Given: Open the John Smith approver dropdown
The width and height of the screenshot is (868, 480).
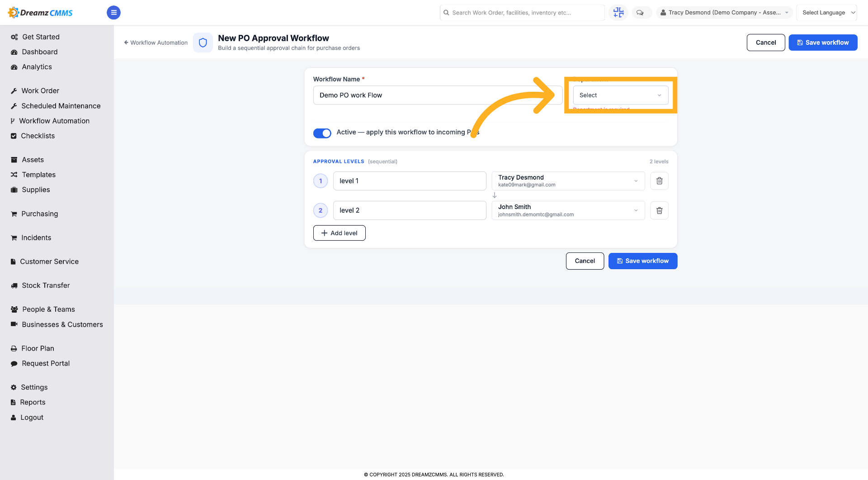Looking at the screenshot, I should (x=568, y=210).
